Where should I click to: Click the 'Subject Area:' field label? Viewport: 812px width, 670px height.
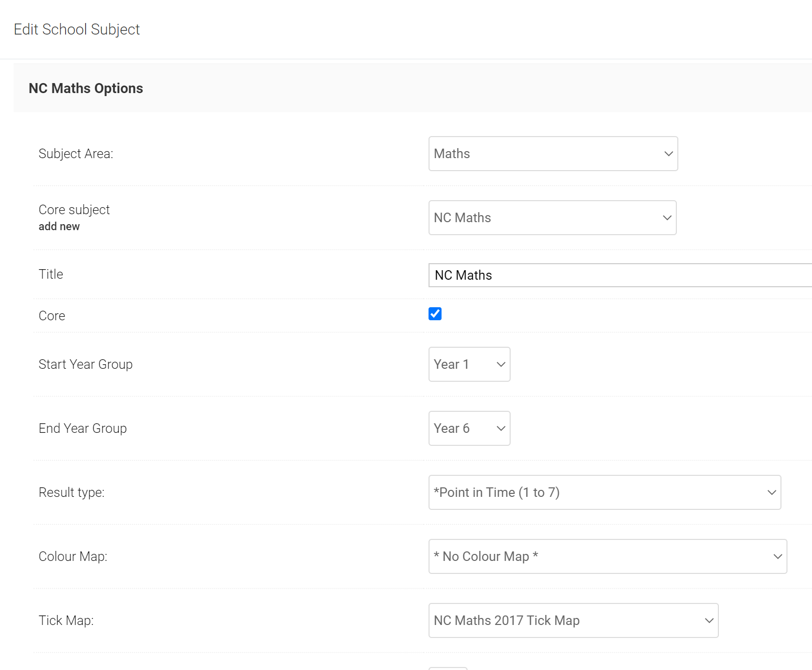[76, 154]
